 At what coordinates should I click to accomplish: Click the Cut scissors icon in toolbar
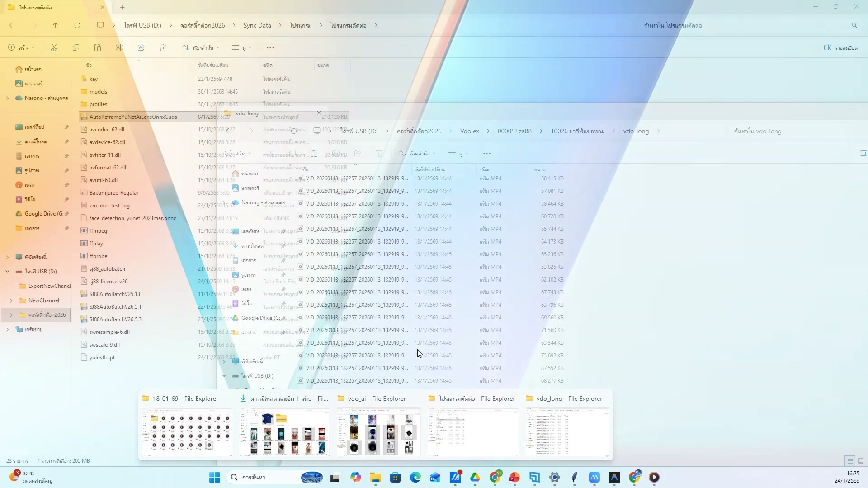click(x=54, y=47)
